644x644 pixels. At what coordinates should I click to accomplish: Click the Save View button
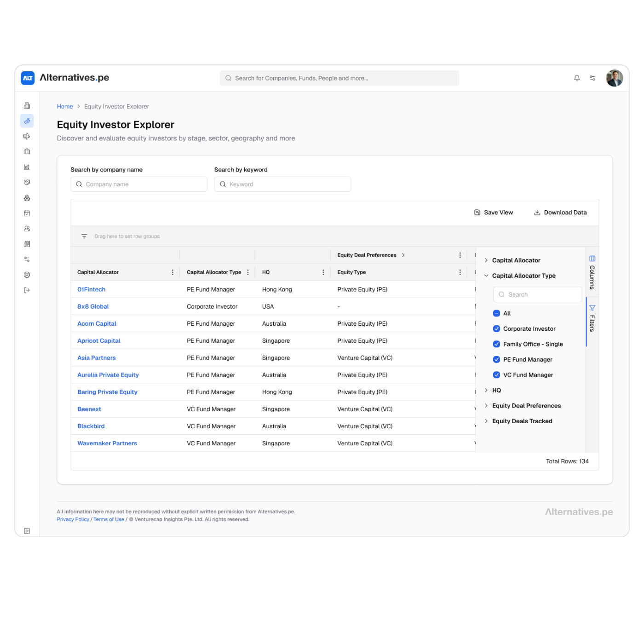click(494, 213)
